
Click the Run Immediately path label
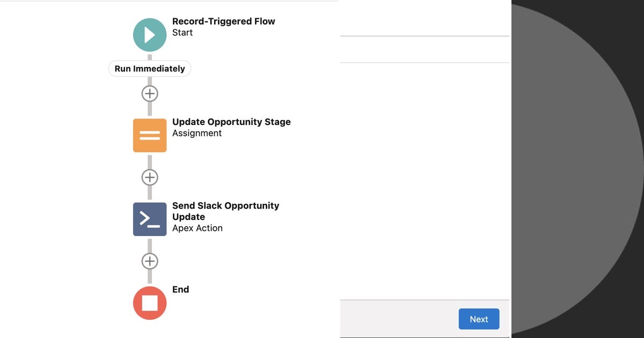coord(149,68)
